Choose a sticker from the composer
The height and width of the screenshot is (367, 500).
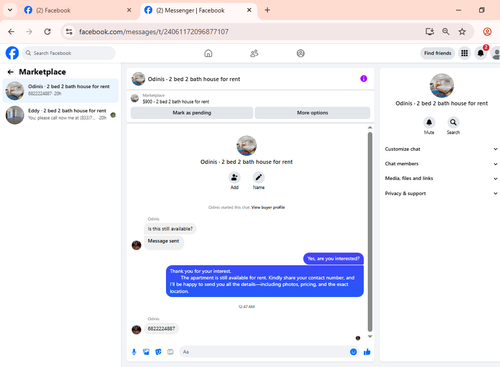pos(158,352)
